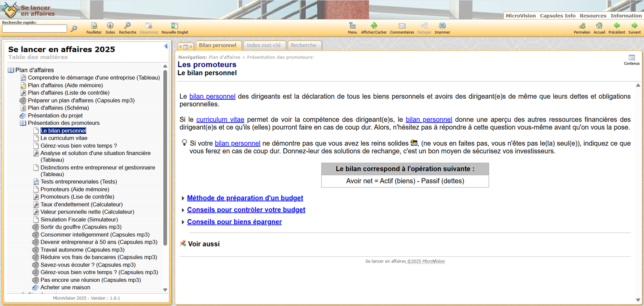
Task: Click the Recherche rapide input field
Action: coord(34,29)
